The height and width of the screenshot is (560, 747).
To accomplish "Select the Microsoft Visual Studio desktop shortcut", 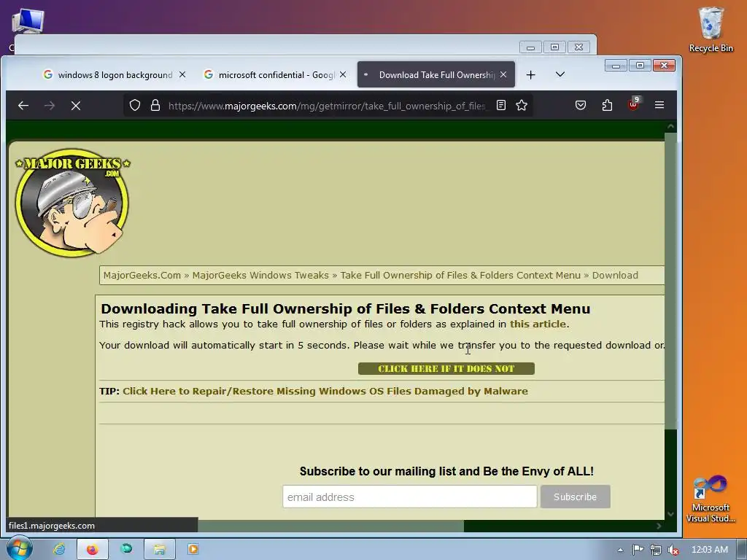I will click(711, 499).
